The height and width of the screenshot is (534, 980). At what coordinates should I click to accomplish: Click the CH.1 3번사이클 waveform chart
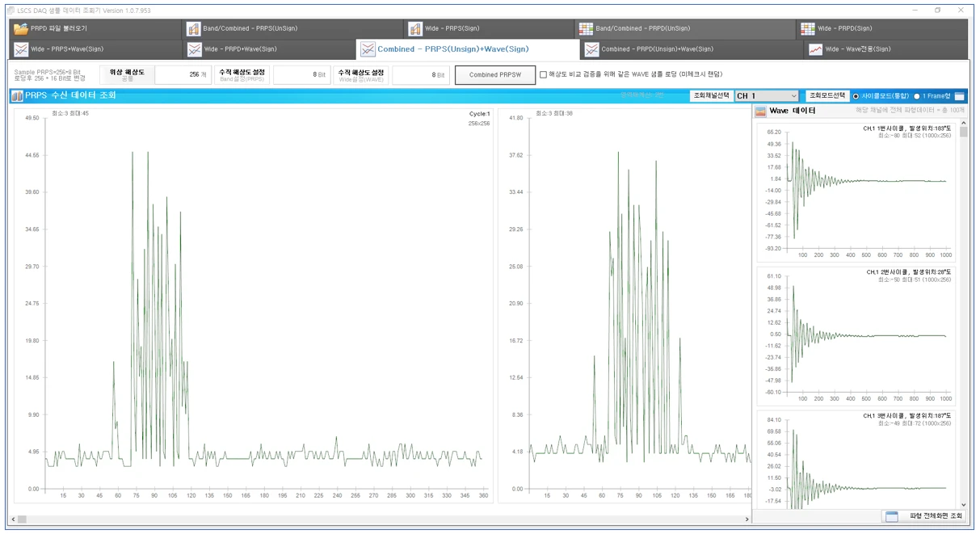pyautogui.click(x=857, y=460)
